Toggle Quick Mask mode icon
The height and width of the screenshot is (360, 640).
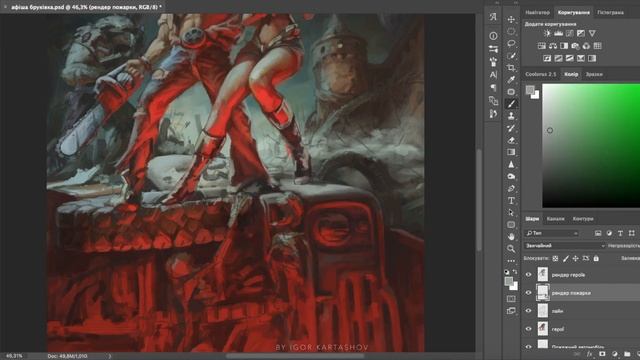click(511, 299)
